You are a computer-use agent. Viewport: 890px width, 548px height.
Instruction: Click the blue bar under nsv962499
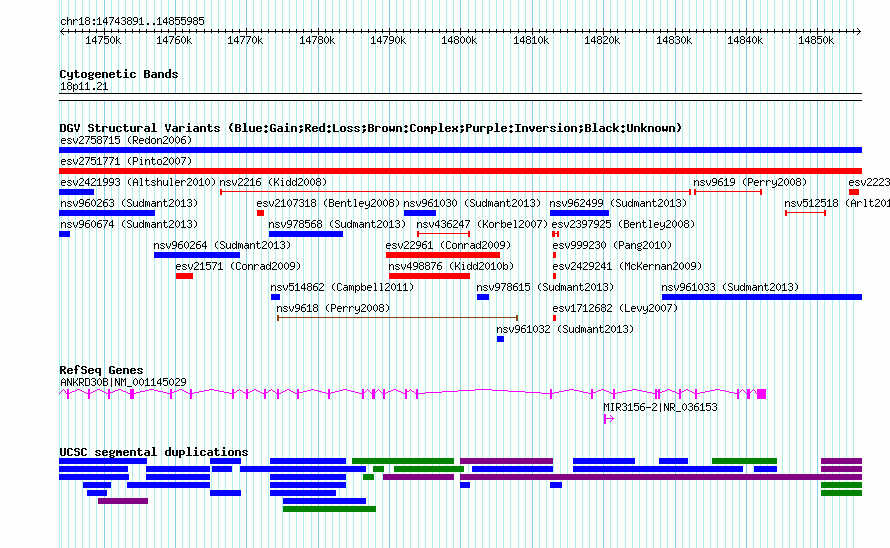[580, 213]
